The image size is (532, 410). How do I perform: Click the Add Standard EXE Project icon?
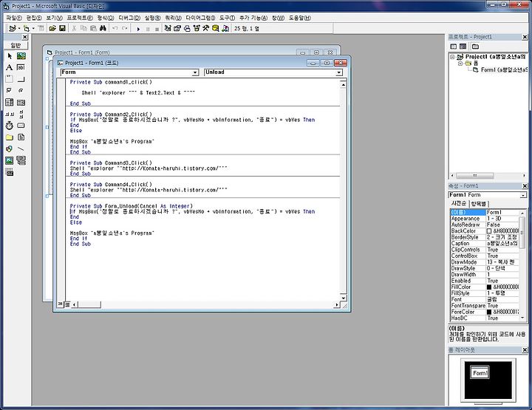point(13,29)
